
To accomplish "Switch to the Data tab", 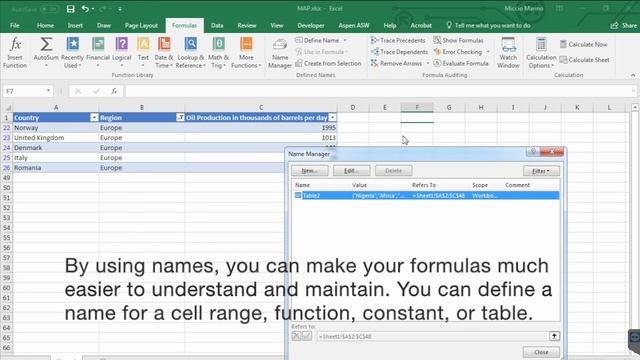I will (217, 25).
